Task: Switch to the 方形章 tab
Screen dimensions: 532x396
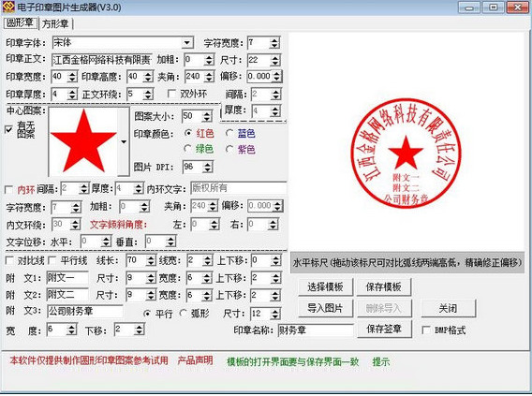Action: point(55,23)
